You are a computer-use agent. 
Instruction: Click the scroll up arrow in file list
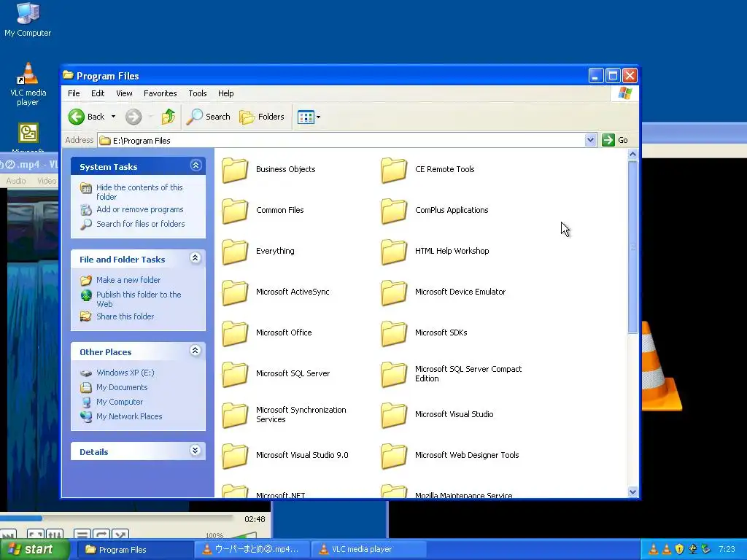(632, 154)
